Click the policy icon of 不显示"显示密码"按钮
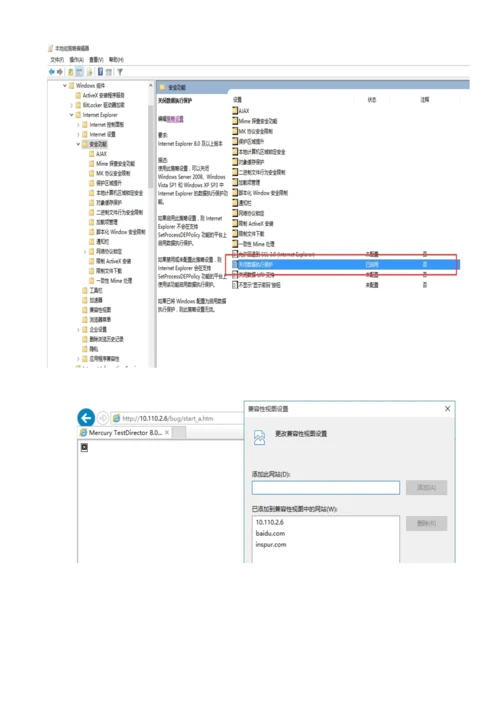Screen dimensions: 500x707 tap(235, 285)
